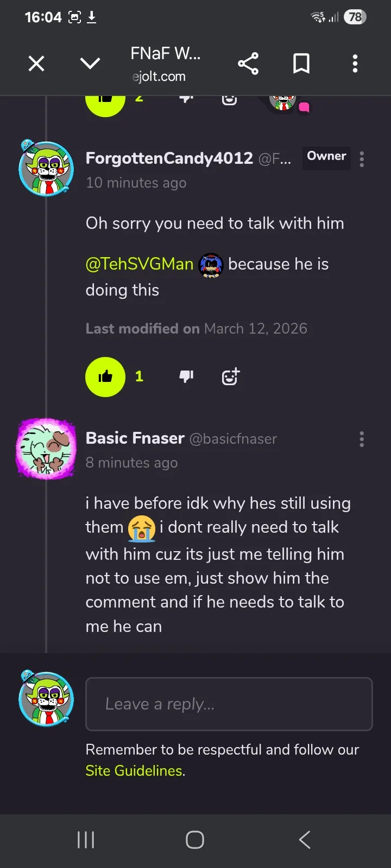The height and width of the screenshot is (868, 391).
Task: Bookmark this page with the bookmark icon
Action: click(301, 64)
